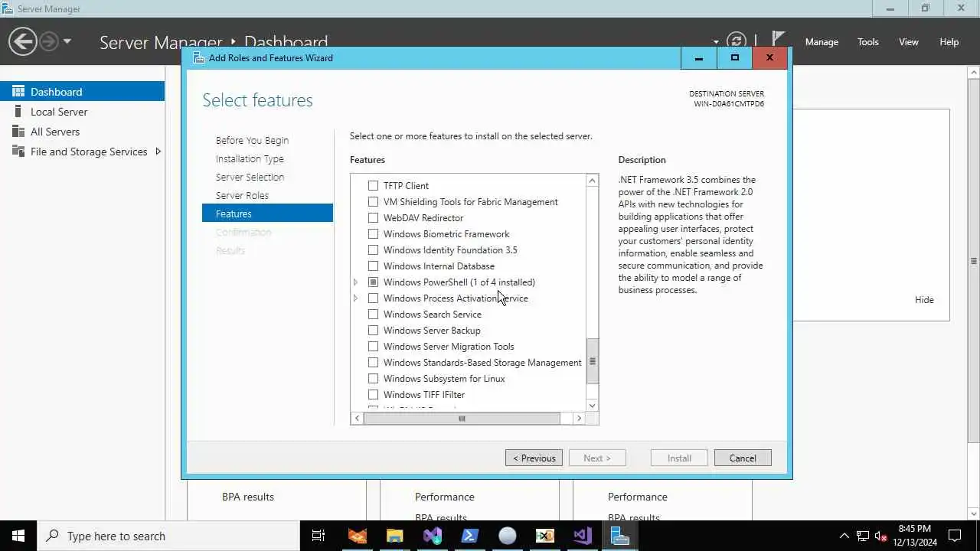980x551 pixels.
Task: Go to the Before You Begin step
Action: click(252, 140)
